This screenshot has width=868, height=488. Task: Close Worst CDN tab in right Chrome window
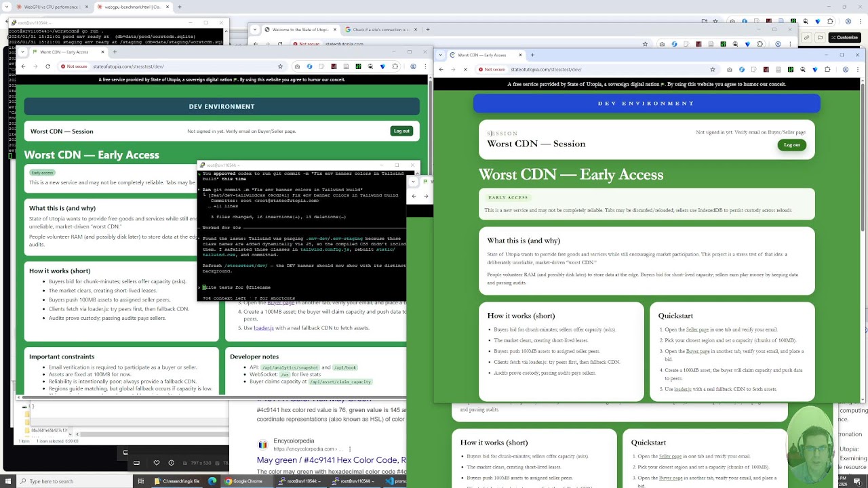click(520, 55)
